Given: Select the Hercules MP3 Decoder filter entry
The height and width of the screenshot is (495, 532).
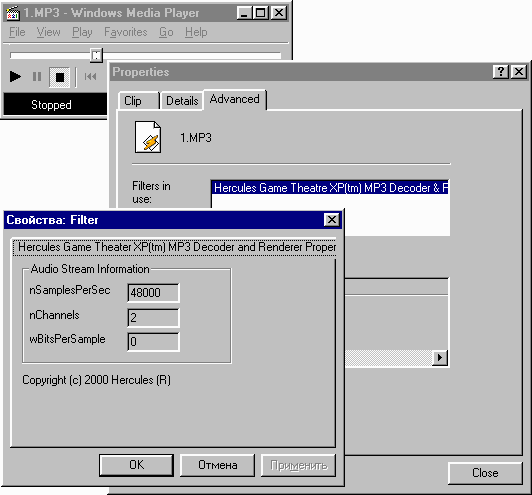Looking at the screenshot, I should 330,188.
